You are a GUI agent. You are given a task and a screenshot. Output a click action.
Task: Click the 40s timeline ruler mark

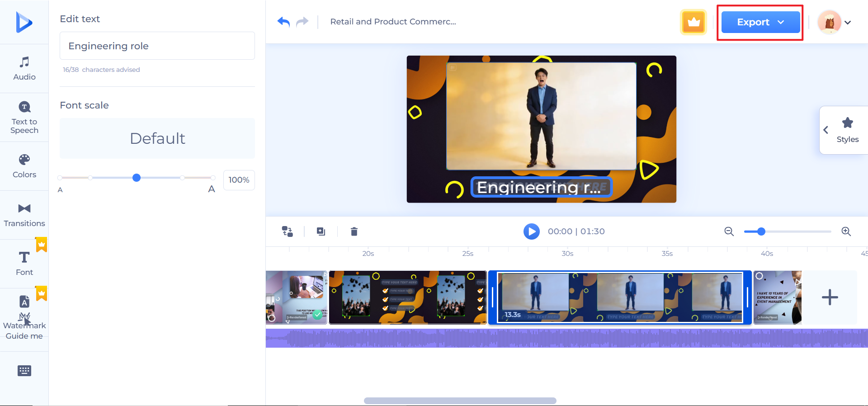(767, 254)
